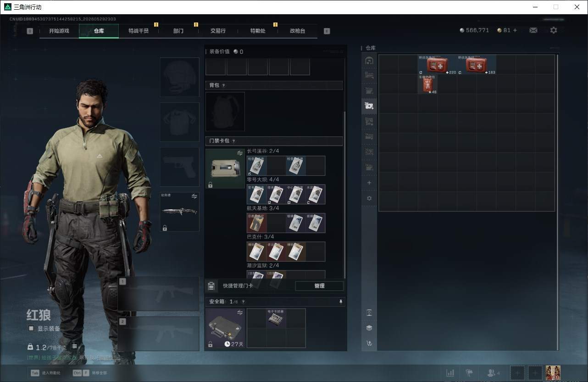This screenshot has height=382, width=588.
Task: Click the empty pistol slot
Action: pos(179,167)
